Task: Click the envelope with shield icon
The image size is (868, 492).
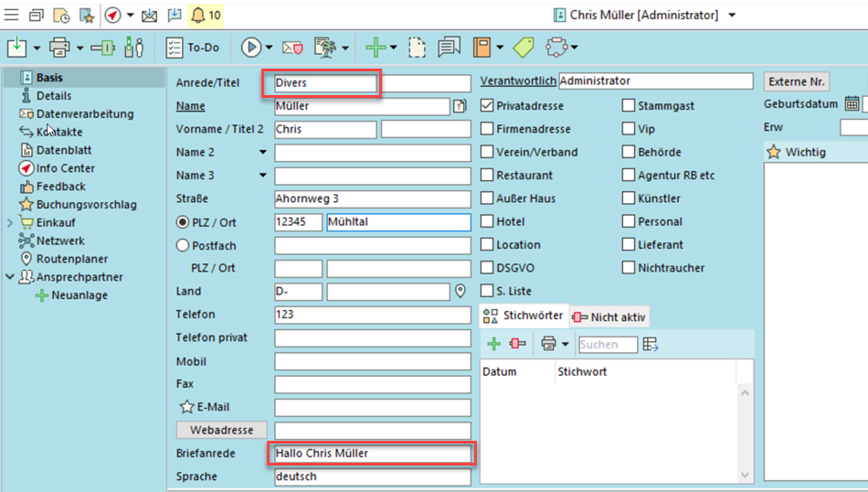Action: [291, 47]
